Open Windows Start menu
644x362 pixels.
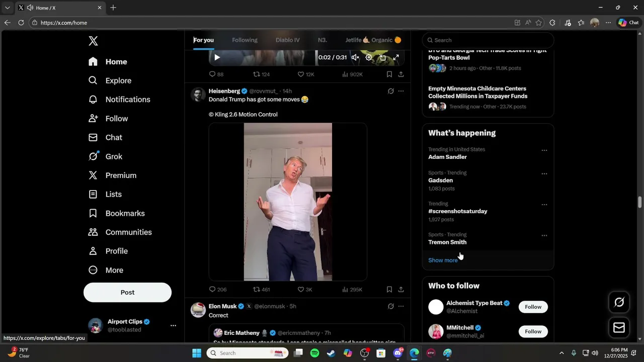(x=197, y=353)
